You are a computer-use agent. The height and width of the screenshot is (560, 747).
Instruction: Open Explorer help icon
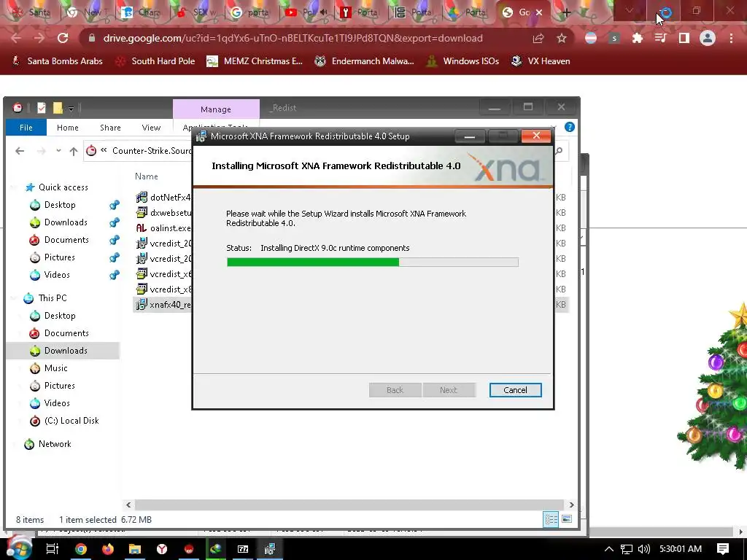pos(569,127)
